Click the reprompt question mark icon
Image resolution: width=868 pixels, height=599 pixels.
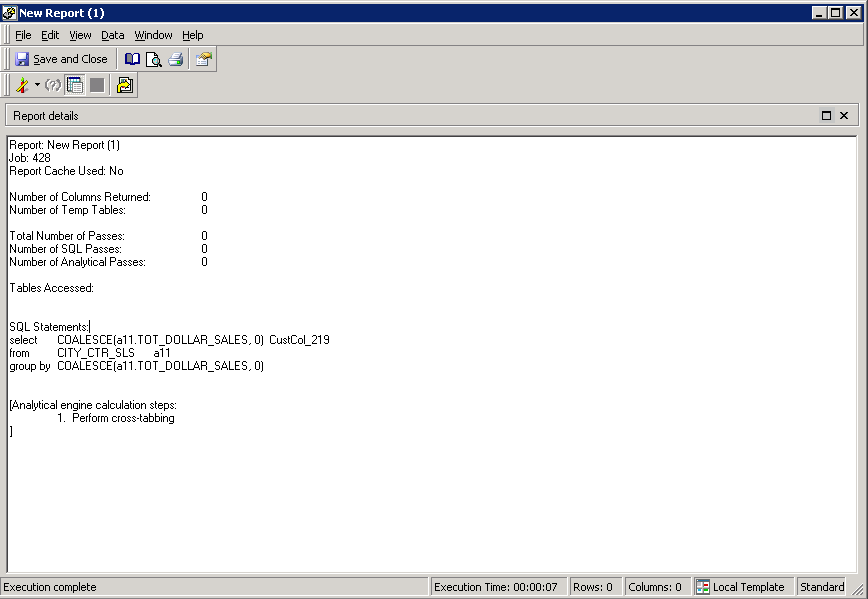[x=53, y=86]
